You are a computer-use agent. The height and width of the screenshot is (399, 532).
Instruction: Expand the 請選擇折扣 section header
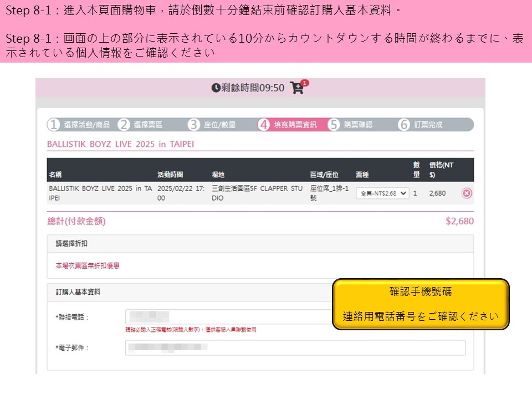tap(260, 244)
